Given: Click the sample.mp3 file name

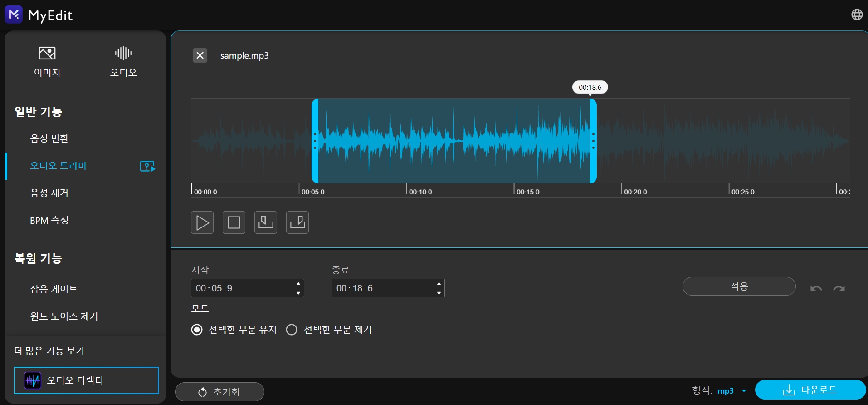Looking at the screenshot, I should [244, 55].
